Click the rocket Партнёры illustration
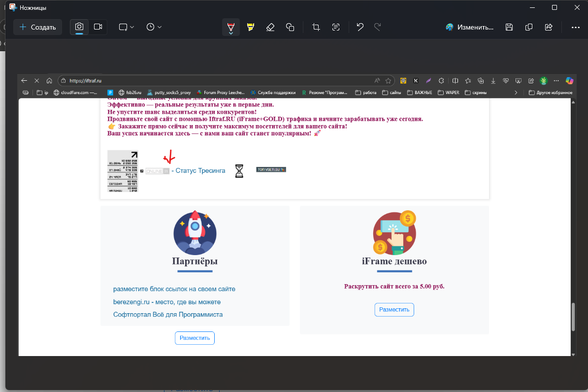588x392 pixels. [x=195, y=232]
